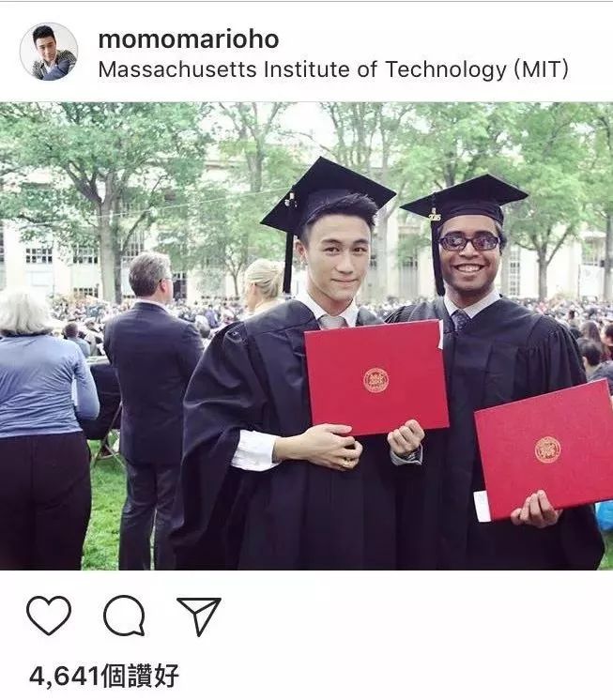
Task: View the 4,641 likes list
Action: coord(104,676)
